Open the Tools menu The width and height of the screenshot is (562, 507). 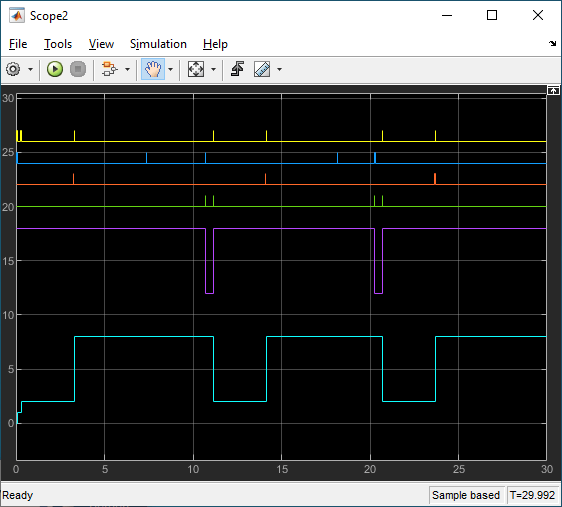coord(58,44)
